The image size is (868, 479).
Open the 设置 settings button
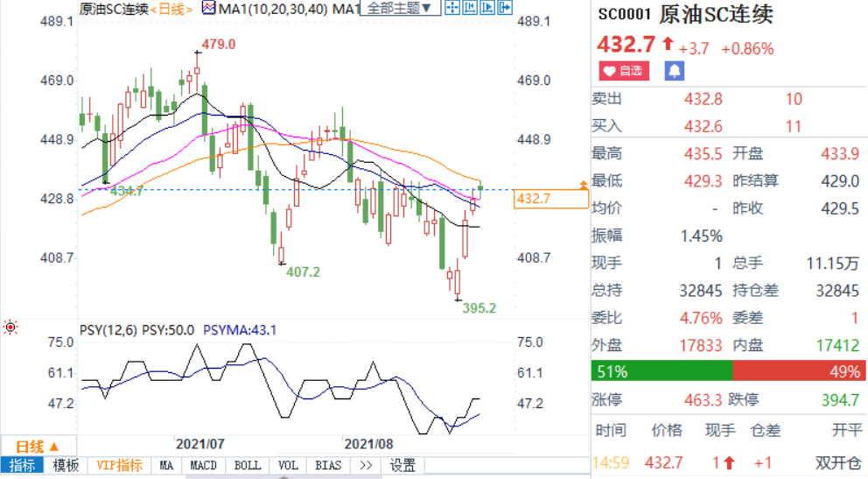point(402,465)
